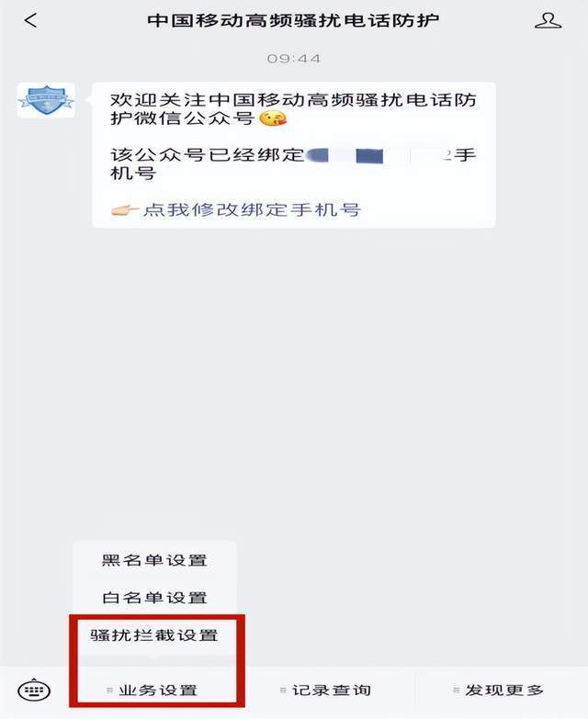This screenshot has width=588, height=719.
Task: Tap the small menu icon beside 发现更多
Action: coord(456,691)
